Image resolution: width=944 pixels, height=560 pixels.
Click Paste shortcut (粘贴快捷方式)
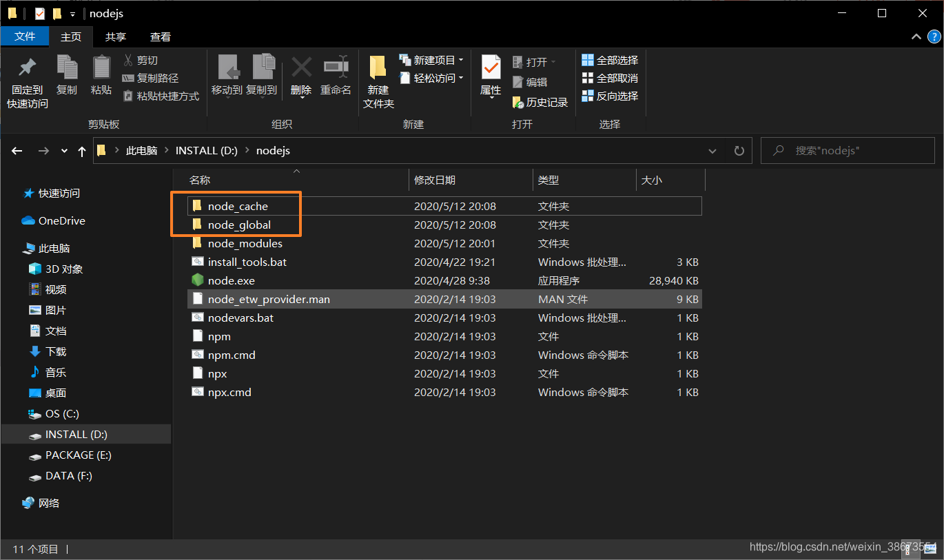click(x=161, y=96)
